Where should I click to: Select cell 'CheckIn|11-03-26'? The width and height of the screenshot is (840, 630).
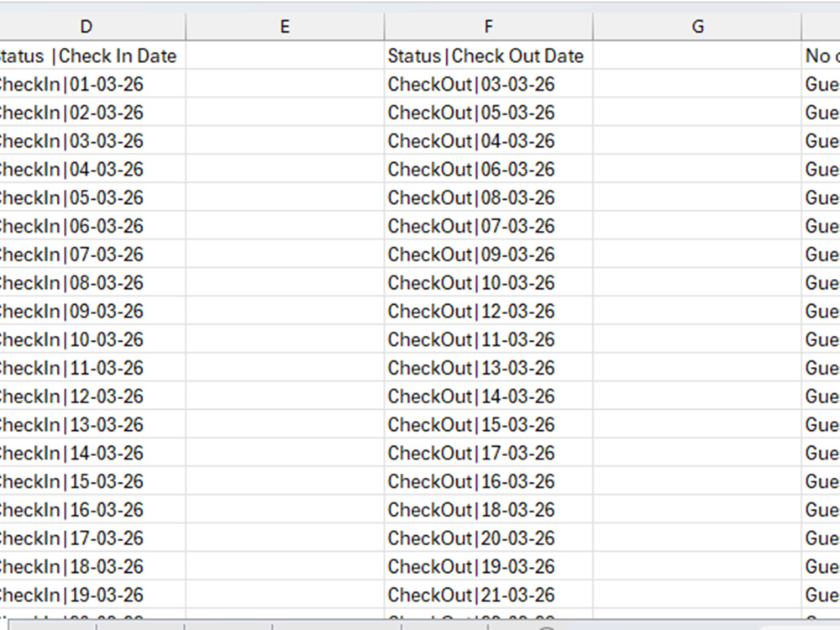click(x=92, y=368)
